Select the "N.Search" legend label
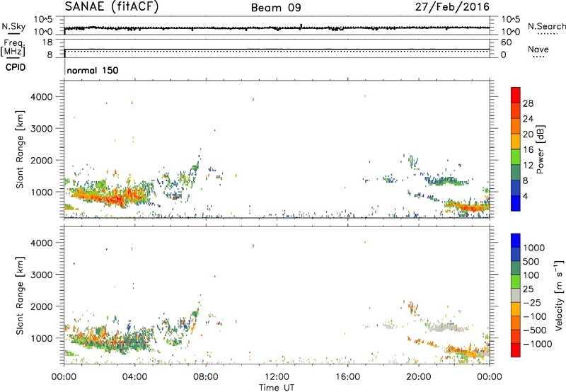Image resolution: width=566 pixels, height=392 pixels. pyautogui.click(x=546, y=26)
